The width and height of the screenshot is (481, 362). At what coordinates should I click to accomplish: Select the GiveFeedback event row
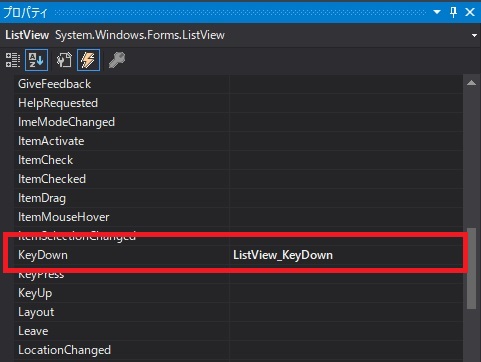pos(238,84)
